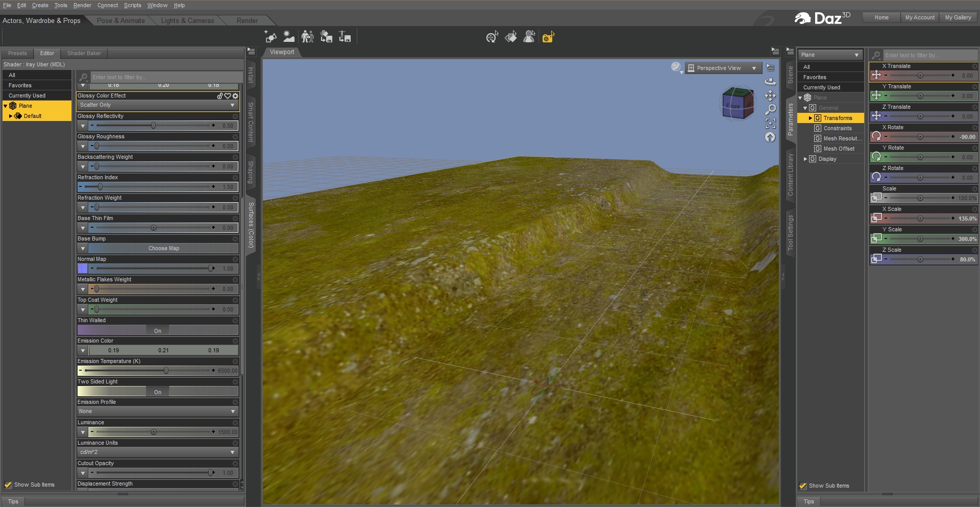This screenshot has width=980, height=507.
Task: Click the gear icon for X Scale
Action: coord(974,209)
